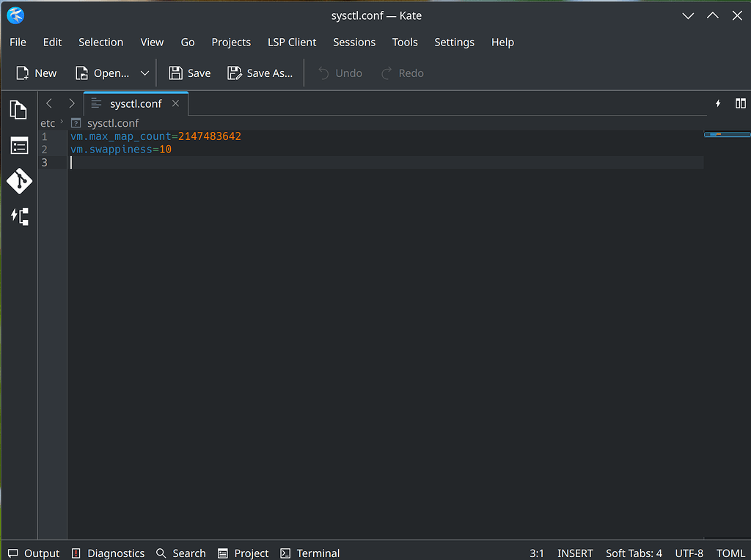Select the sysctl.conf tab
The width and height of the screenshot is (751, 560).
(x=134, y=103)
